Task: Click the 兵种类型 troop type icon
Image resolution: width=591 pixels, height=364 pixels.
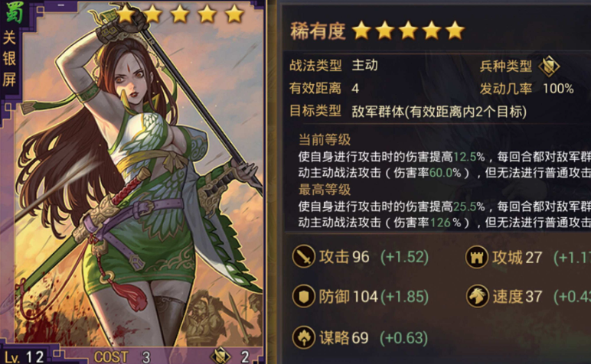Action: 549,67
